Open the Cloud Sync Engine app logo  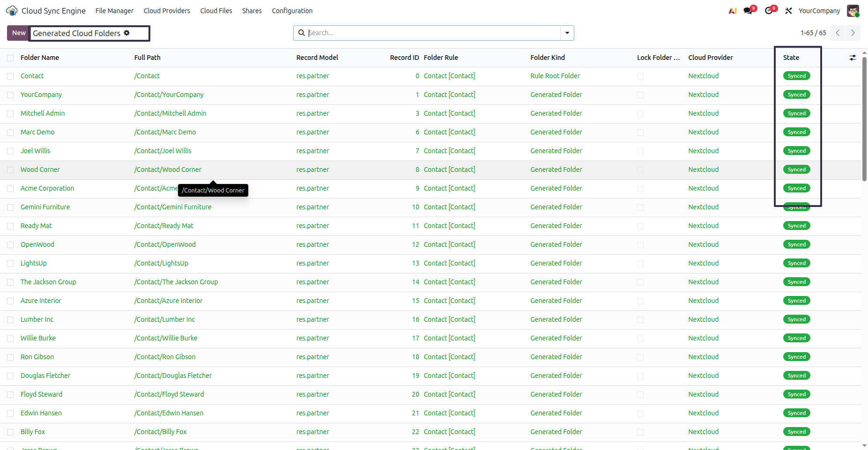pos(12,10)
